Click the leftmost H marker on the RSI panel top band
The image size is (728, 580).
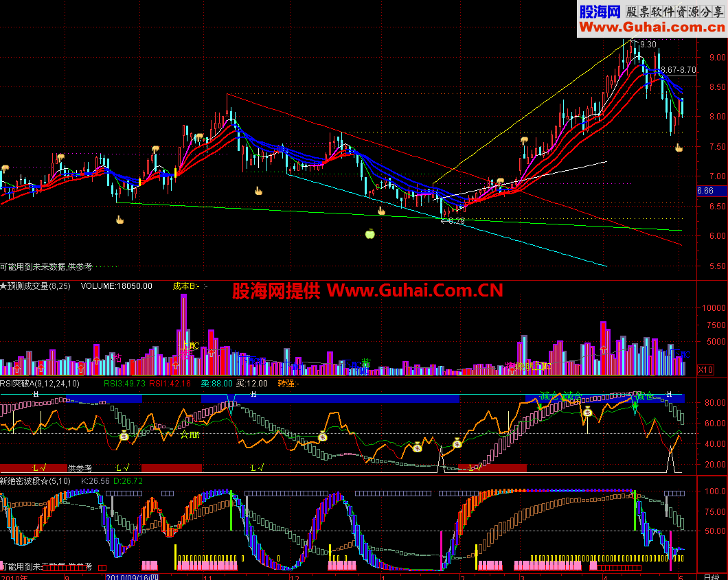(36, 394)
